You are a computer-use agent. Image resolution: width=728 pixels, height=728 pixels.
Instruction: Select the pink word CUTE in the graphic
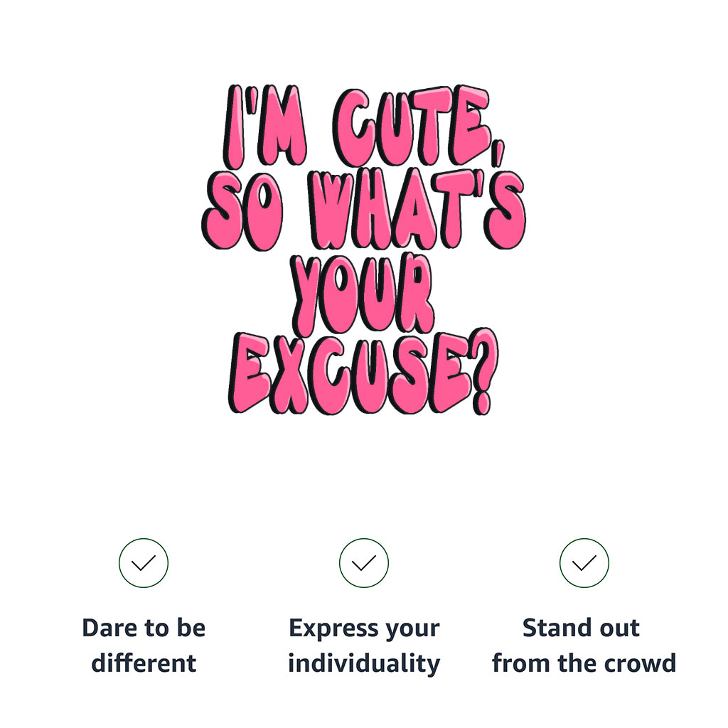[x=412, y=127]
